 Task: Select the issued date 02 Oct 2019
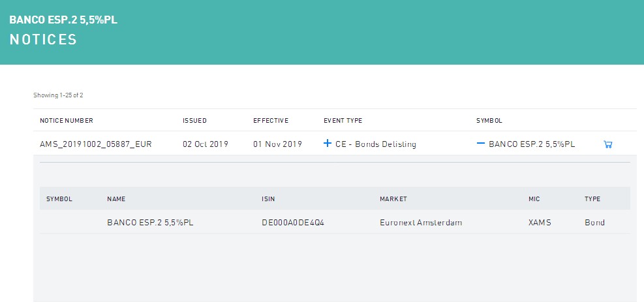pyautogui.click(x=206, y=144)
